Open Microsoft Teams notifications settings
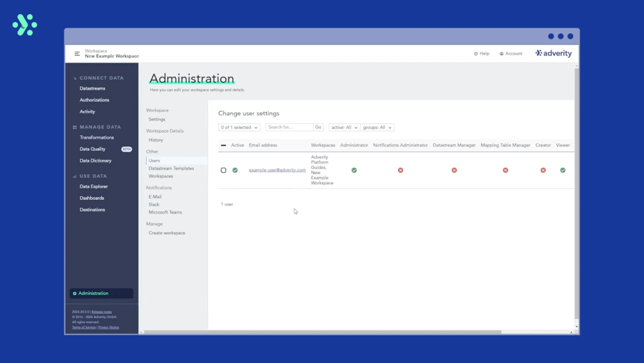 click(165, 212)
